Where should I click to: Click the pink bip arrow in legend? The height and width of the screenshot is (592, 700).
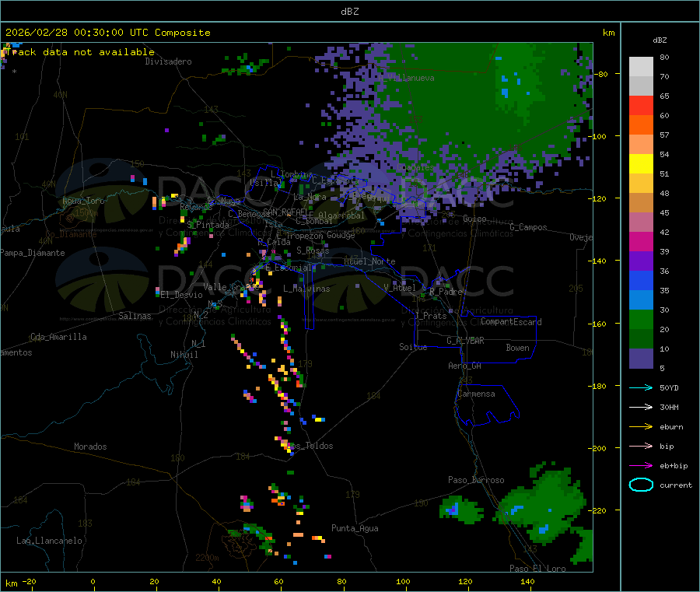[641, 446]
